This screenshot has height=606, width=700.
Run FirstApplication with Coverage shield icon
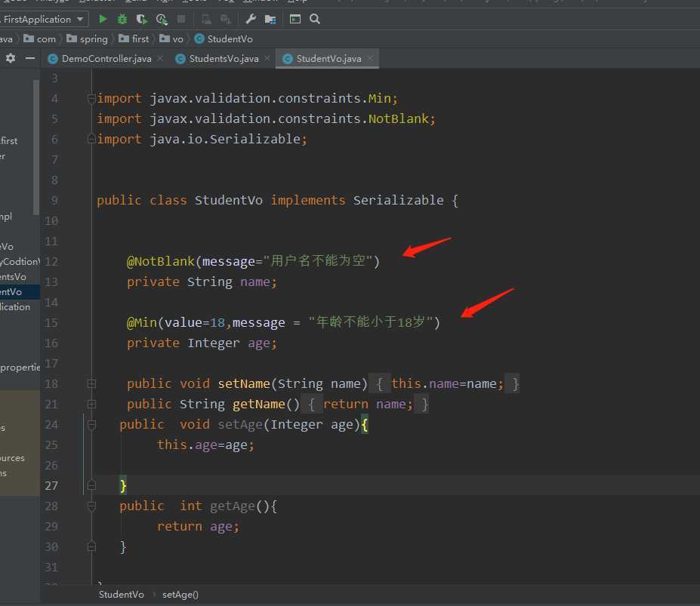[x=141, y=19]
